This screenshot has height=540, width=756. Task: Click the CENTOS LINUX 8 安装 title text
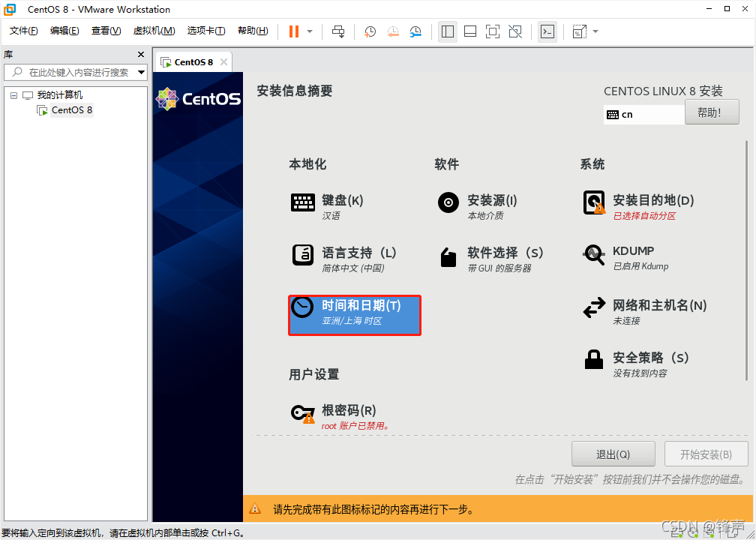click(x=663, y=91)
